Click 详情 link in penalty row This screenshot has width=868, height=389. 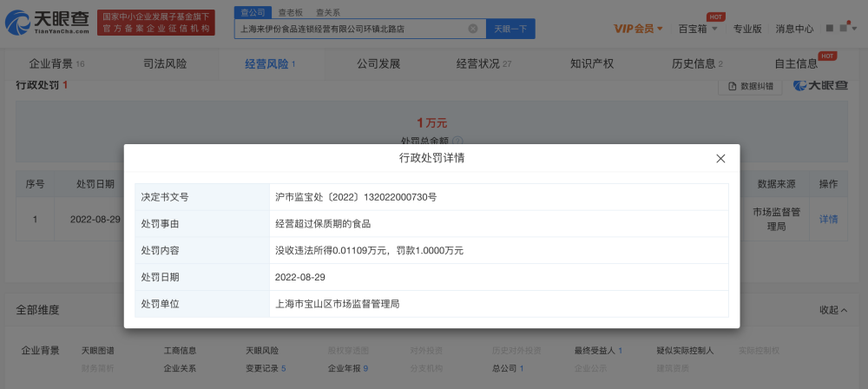click(829, 219)
